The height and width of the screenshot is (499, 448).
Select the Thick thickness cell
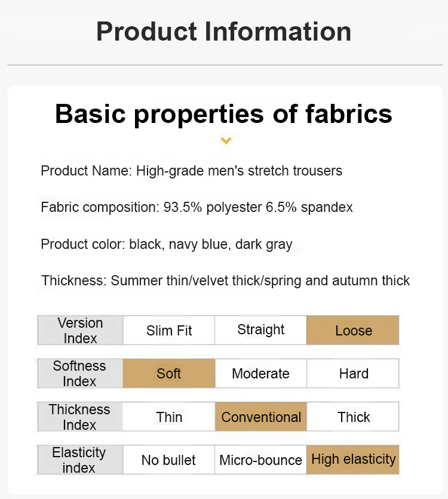353,417
